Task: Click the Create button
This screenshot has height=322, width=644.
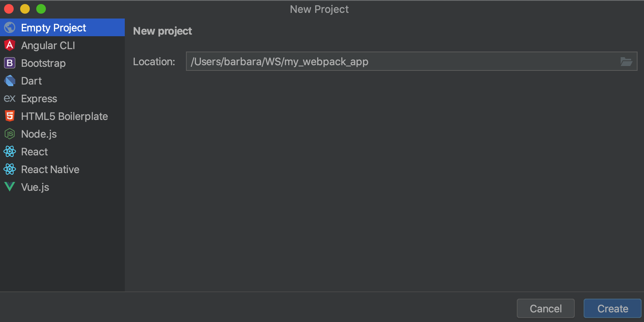Action: (x=613, y=308)
